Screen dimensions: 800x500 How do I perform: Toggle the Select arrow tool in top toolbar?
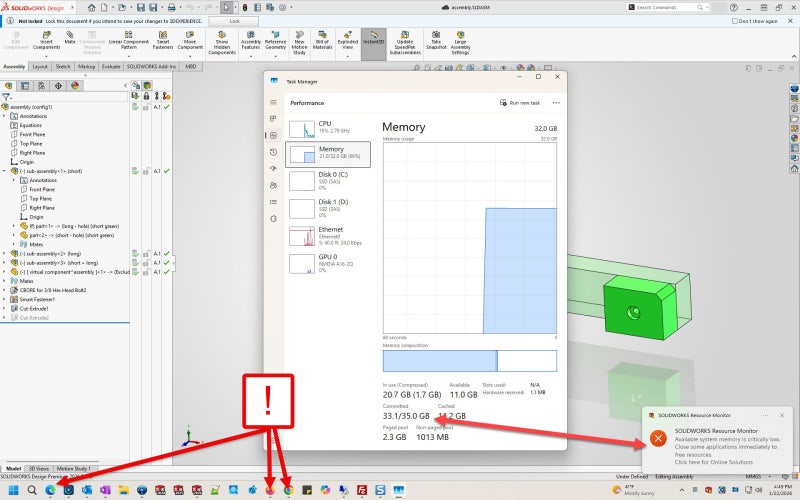226,8
